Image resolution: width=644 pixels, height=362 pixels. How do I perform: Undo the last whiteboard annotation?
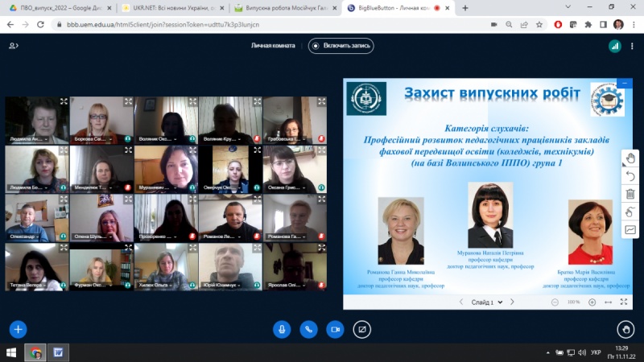pyautogui.click(x=630, y=176)
